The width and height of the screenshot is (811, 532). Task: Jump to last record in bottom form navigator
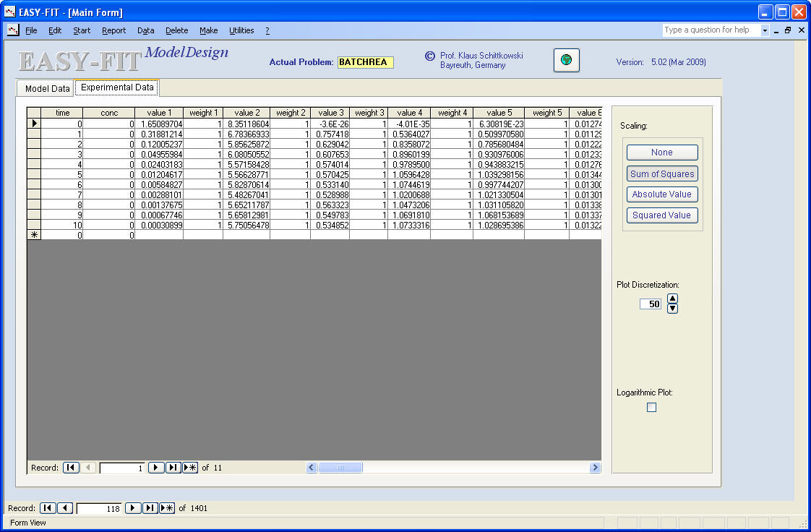(x=150, y=508)
